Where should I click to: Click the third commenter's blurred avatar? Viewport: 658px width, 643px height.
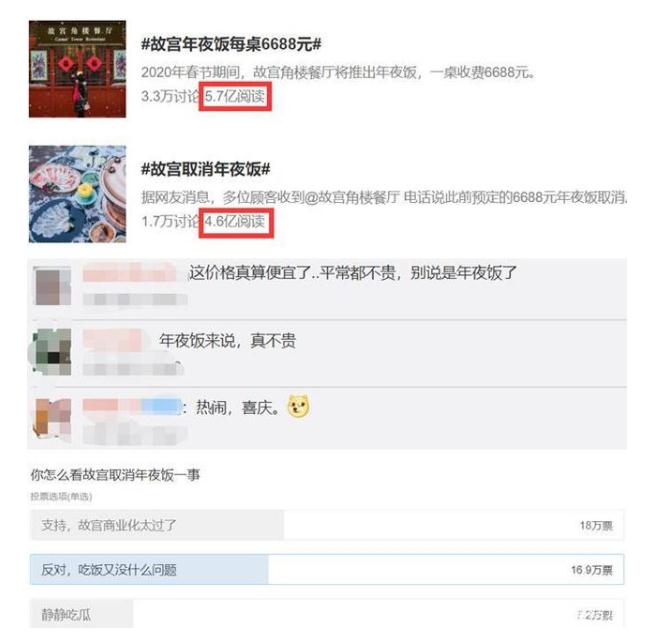tap(52, 419)
